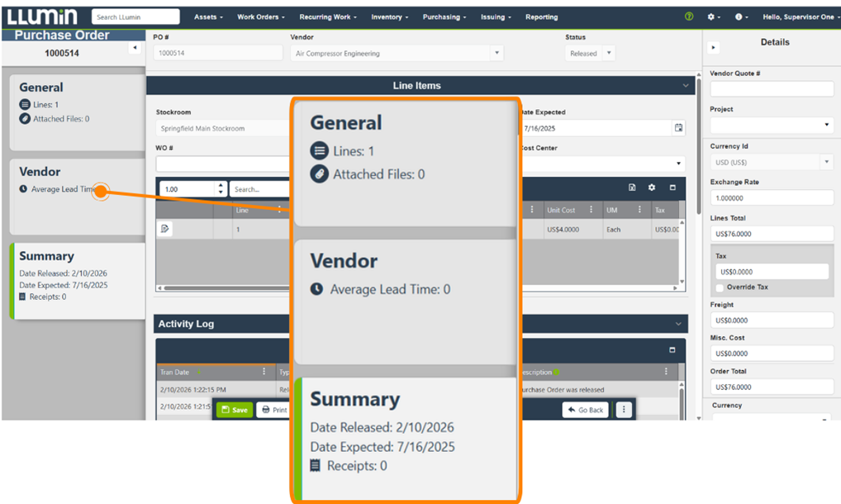The image size is (841, 504).
Task: Edit line item row 1
Action: point(165,229)
